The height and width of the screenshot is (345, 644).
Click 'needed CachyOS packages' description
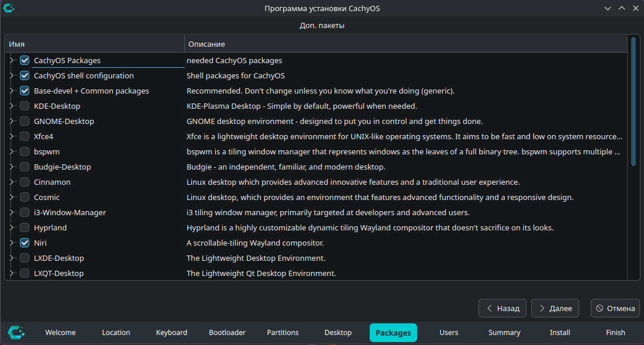(234, 60)
